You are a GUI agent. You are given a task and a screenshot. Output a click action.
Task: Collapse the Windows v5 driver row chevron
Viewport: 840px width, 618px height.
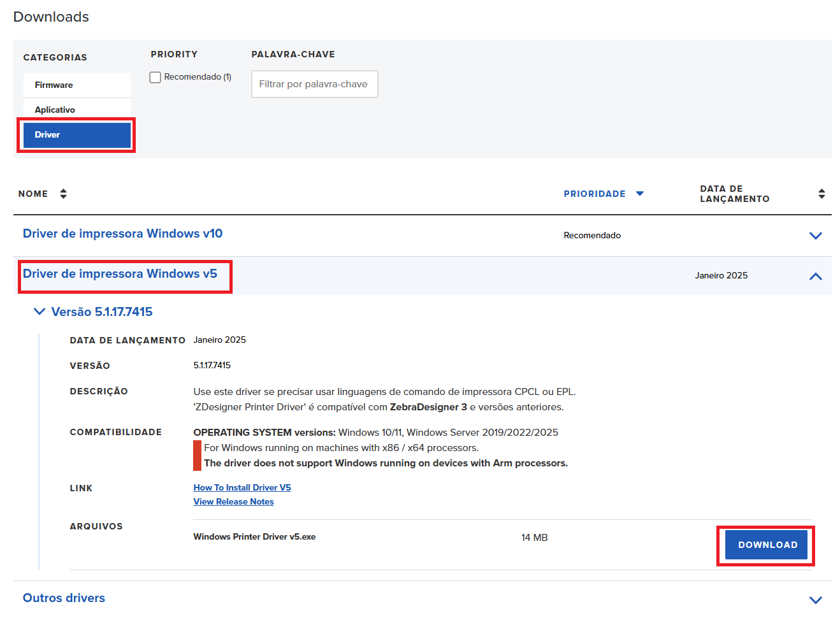[x=815, y=277]
